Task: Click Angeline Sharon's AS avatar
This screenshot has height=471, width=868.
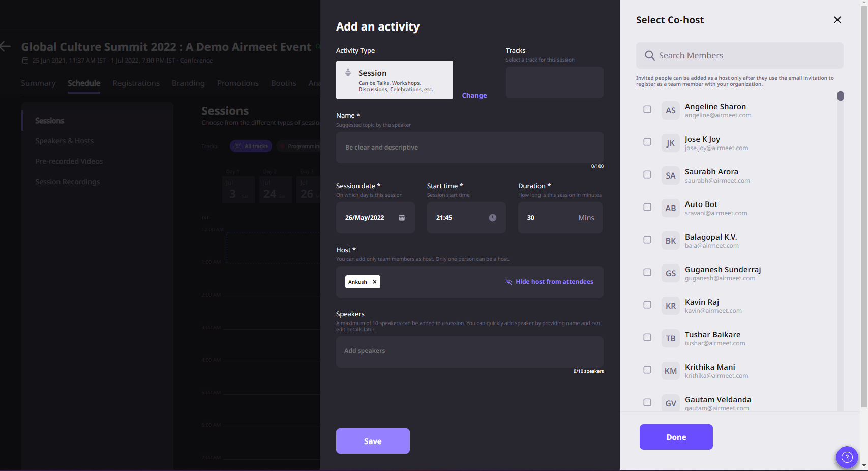Action: click(671, 110)
